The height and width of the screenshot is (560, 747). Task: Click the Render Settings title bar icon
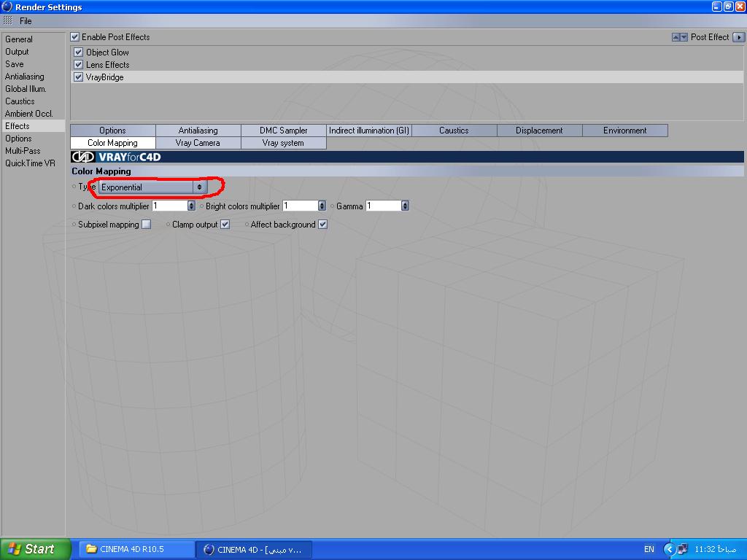[x=7, y=7]
